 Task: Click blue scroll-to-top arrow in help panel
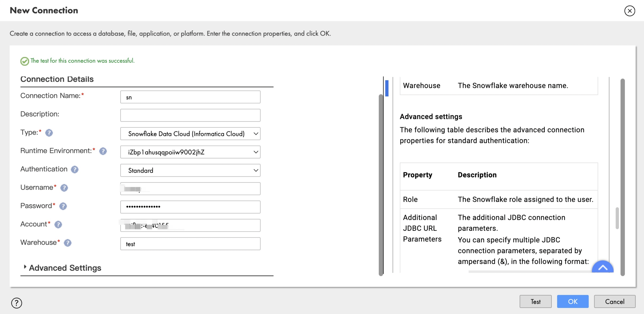tap(603, 268)
